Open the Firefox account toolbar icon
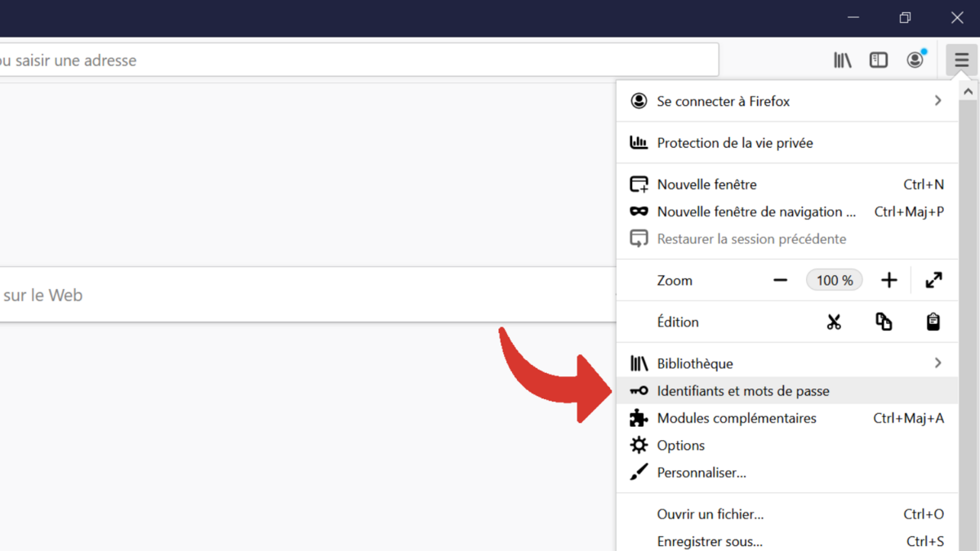This screenshot has width=980, height=551. tap(915, 60)
